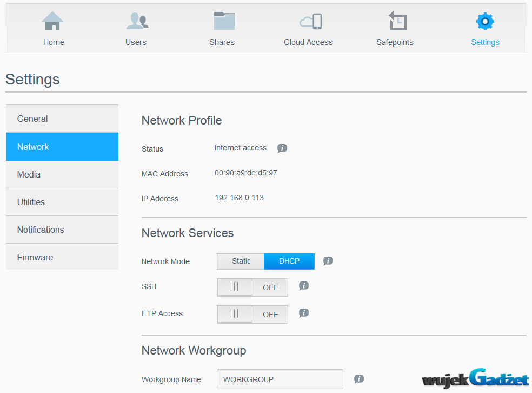
Task: Turn on the FTP Access switch
Action: click(x=252, y=315)
